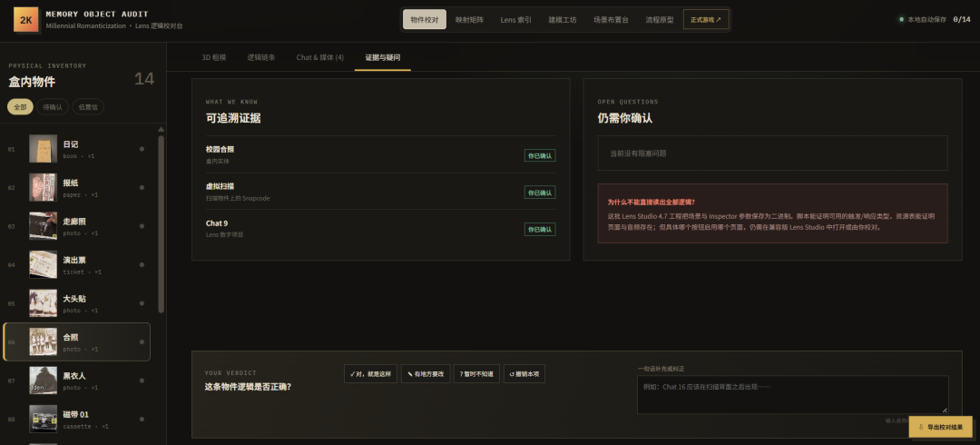Click the 14 inventory count
This screenshot has width=980, height=445.
click(x=144, y=79)
